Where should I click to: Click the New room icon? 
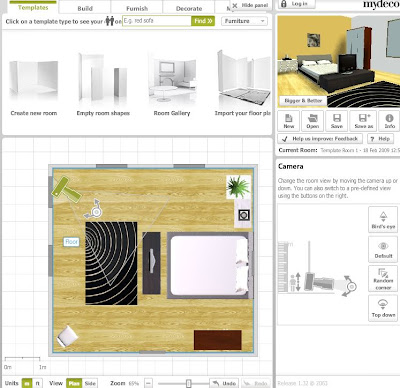(x=289, y=121)
